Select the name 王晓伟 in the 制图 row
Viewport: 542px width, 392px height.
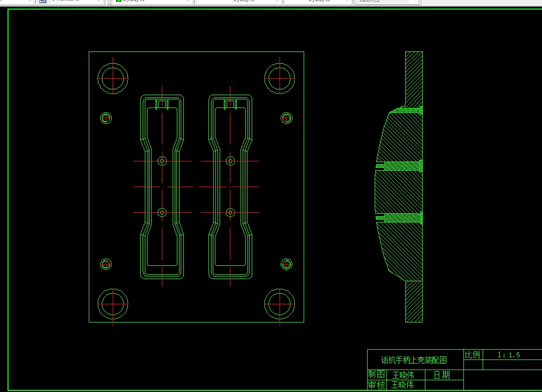[403, 375]
